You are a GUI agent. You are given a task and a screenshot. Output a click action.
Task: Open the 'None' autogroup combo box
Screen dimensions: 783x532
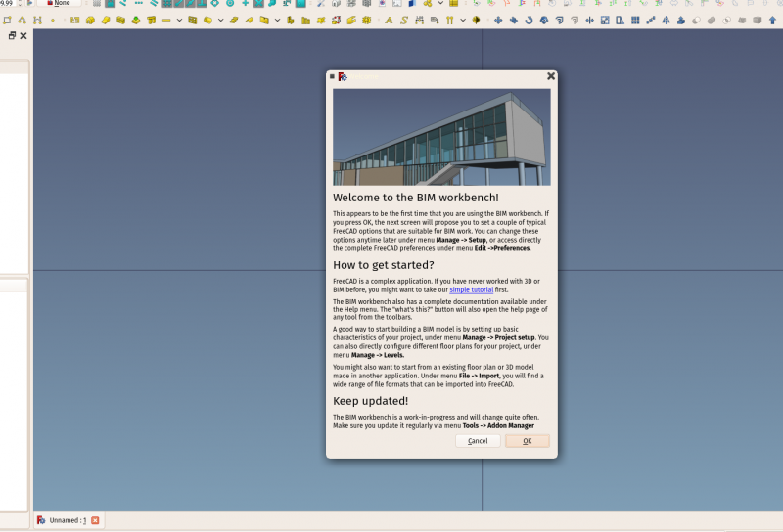click(x=59, y=3)
